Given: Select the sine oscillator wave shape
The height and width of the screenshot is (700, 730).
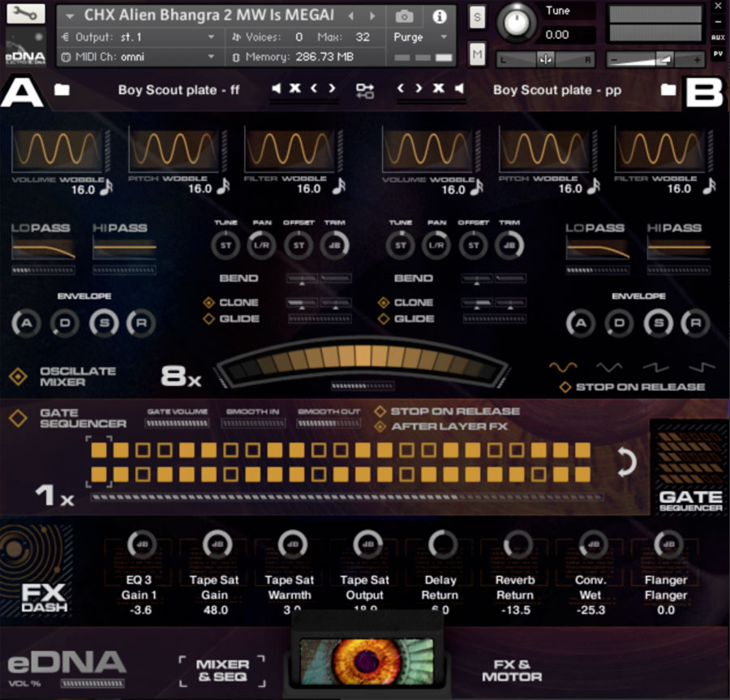Looking at the screenshot, I should [x=563, y=367].
